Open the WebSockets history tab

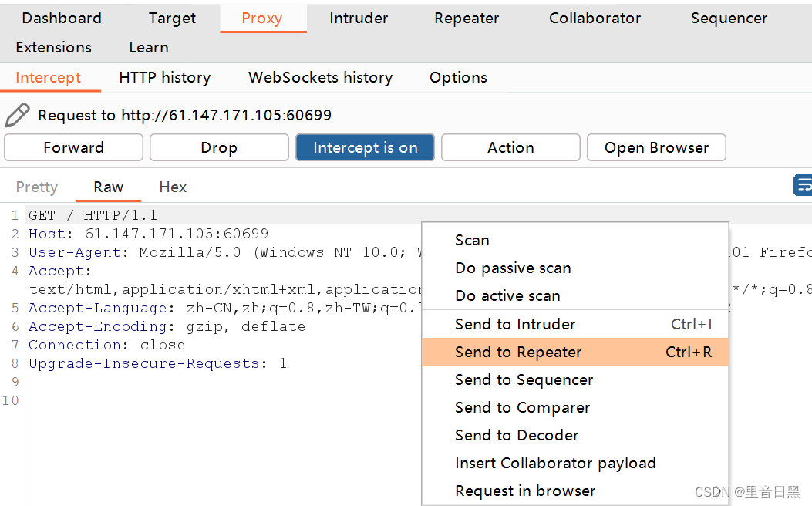click(321, 78)
